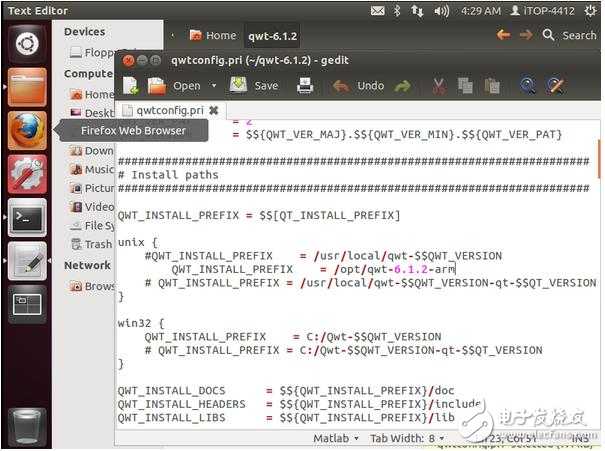Open Tab Width dropdown
This screenshot has height=451, width=605.
(407, 439)
